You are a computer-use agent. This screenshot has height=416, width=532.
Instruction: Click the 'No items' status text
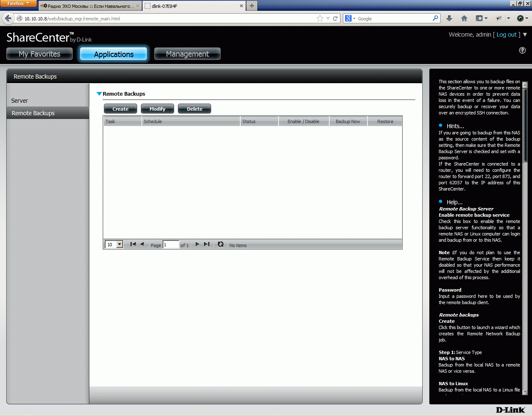point(238,245)
